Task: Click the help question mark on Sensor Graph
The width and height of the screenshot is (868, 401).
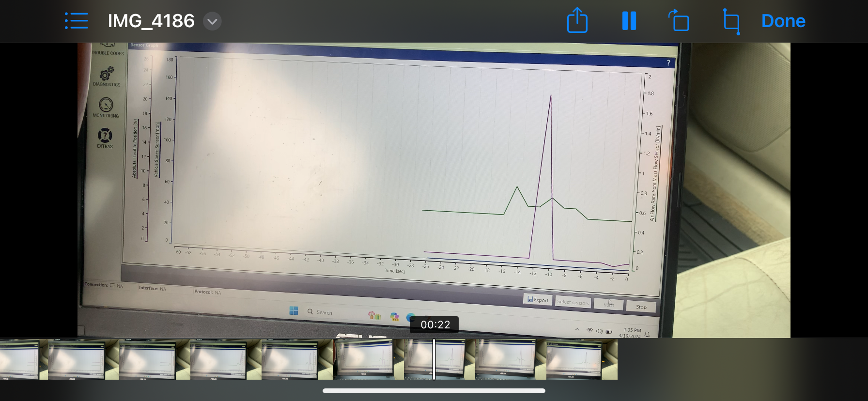Action: click(x=668, y=62)
